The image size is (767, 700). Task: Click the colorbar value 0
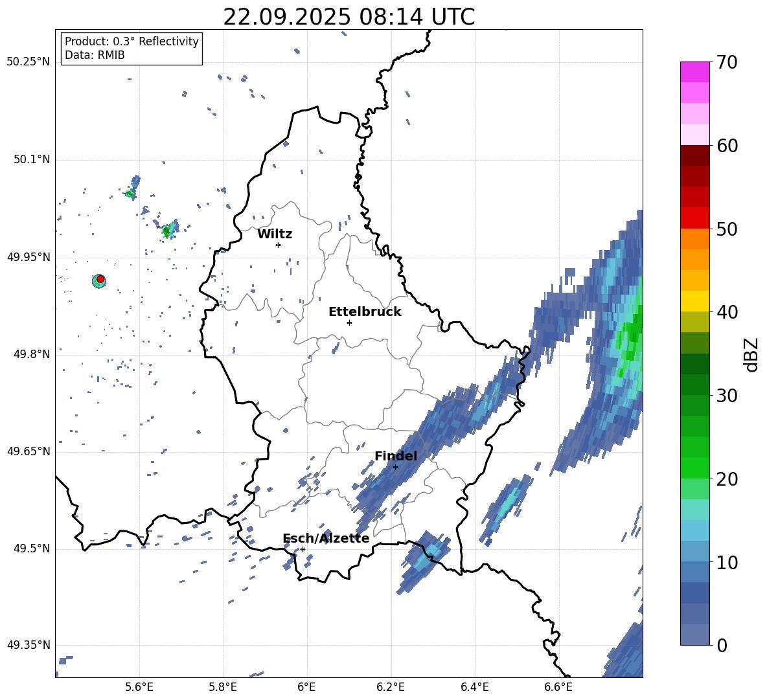pos(721,645)
